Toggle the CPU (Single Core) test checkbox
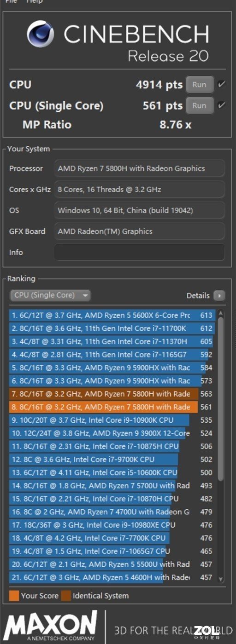This screenshot has height=644, width=236. point(222,105)
